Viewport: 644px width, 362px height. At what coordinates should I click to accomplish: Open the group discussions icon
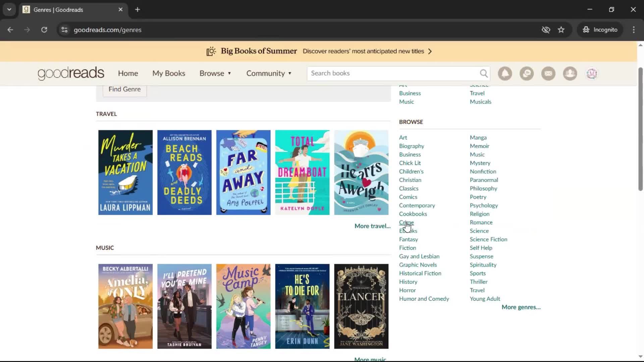(527, 73)
